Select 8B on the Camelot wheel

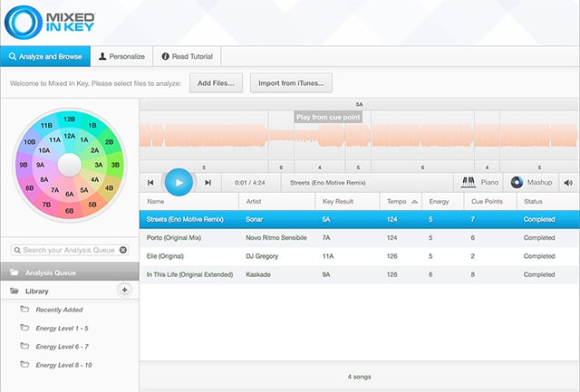[30, 188]
